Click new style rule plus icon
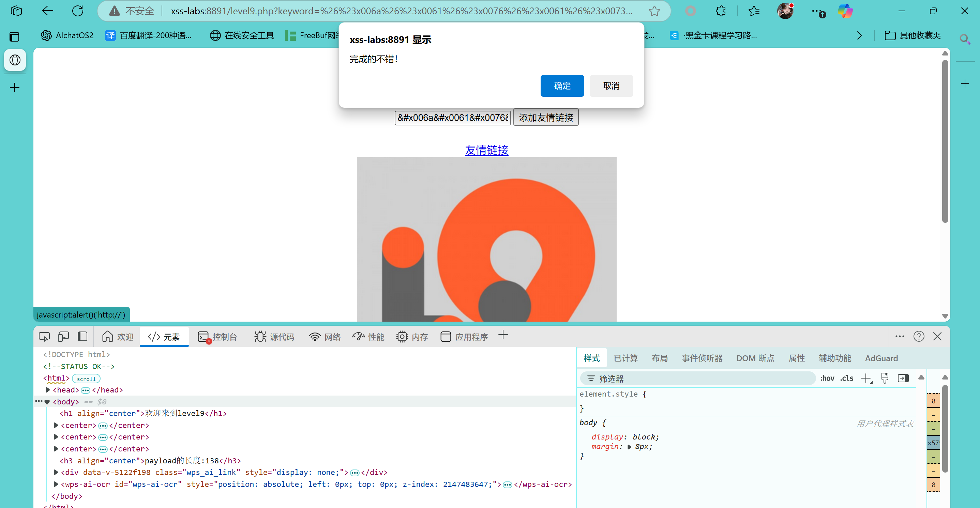 [x=866, y=378]
